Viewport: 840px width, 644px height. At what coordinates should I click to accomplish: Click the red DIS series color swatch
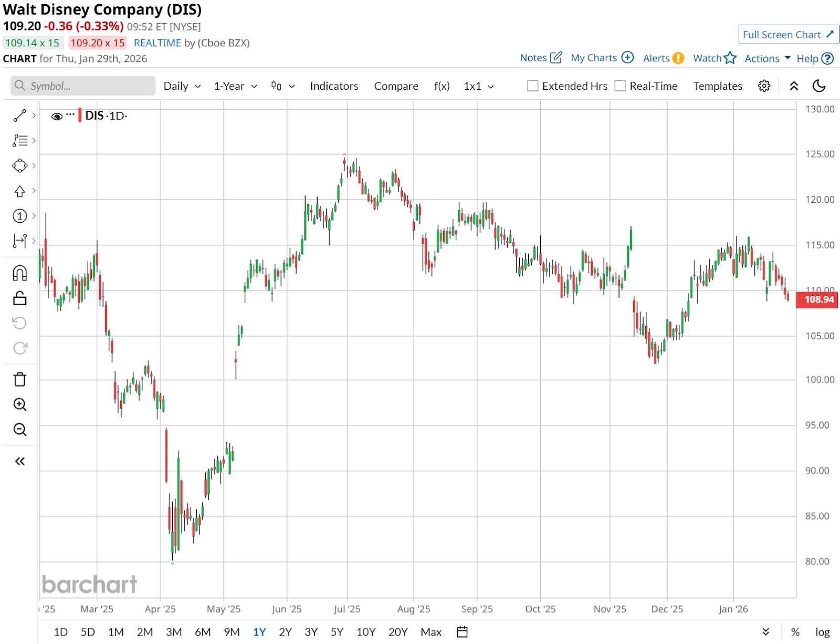(80, 115)
